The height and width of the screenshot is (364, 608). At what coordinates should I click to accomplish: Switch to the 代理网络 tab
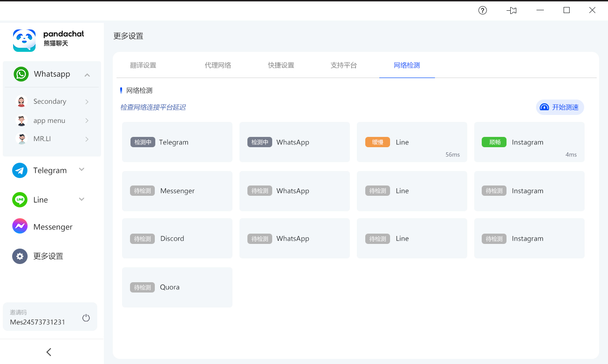click(218, 65)
